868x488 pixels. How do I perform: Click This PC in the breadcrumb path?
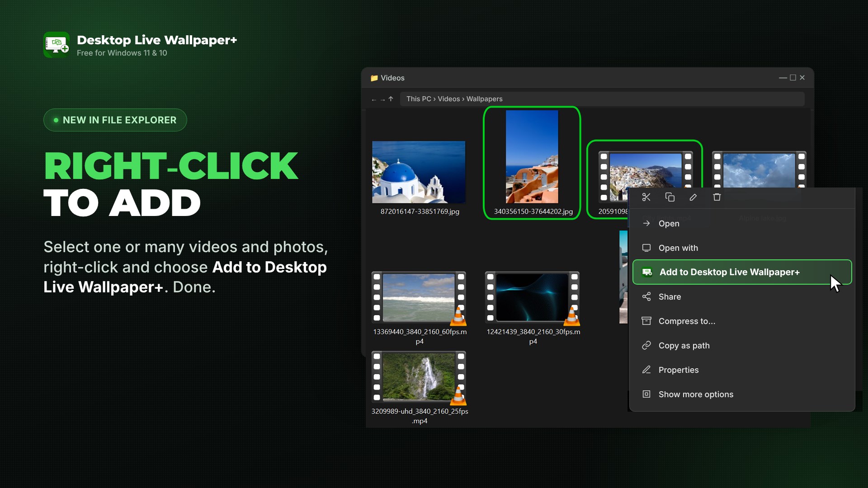(419, 99)
